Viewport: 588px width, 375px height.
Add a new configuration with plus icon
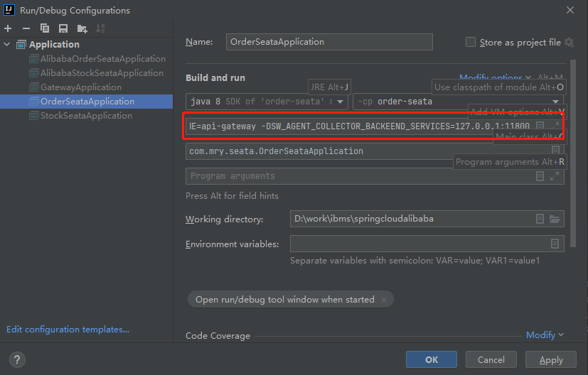[x=8, y=28]
